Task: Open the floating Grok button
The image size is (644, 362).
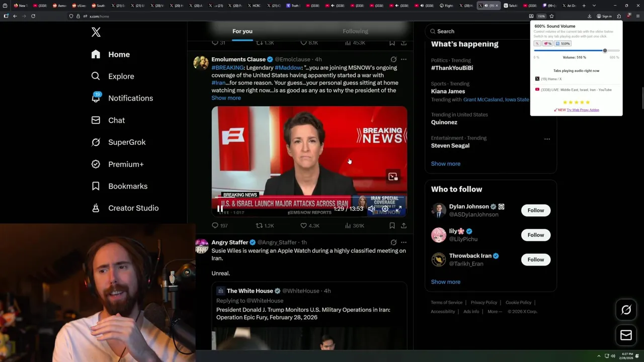Action: pyautogui.click(x=626, y=310)
